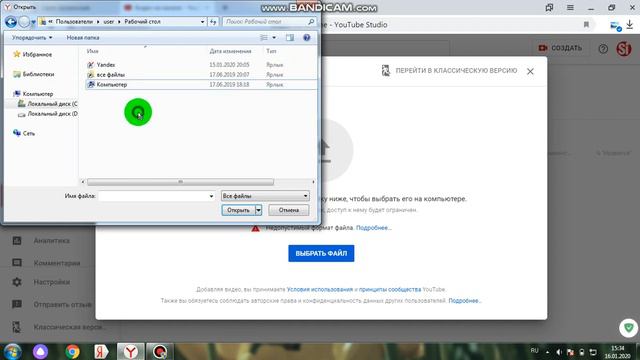Open the Все файлы file type combo
The height and width of the screenshot is (360, 640).
tap(265, 196)
